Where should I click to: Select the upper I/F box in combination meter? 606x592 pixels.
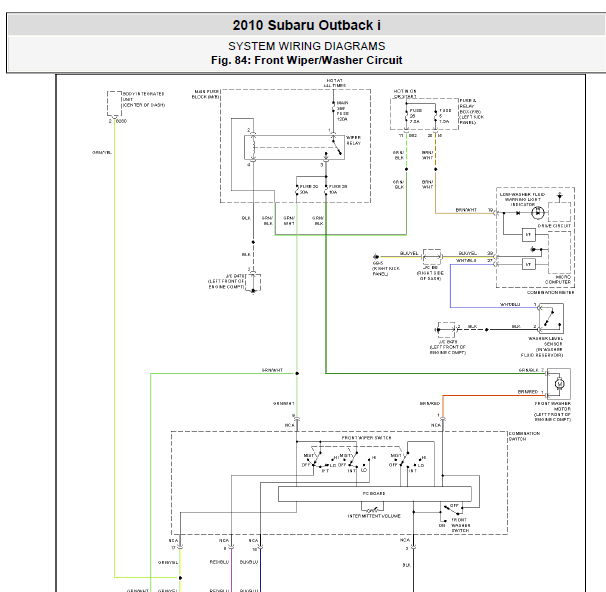coord(528,235)
